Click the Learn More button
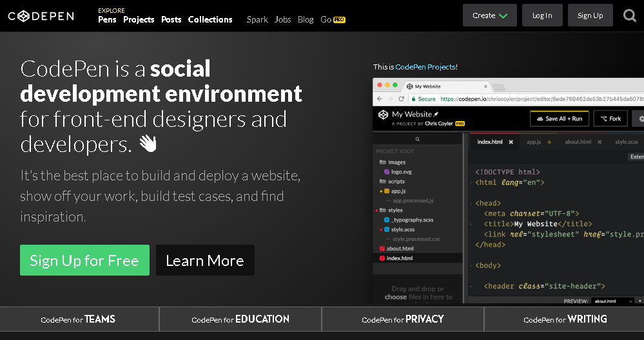 pos(205,260)
